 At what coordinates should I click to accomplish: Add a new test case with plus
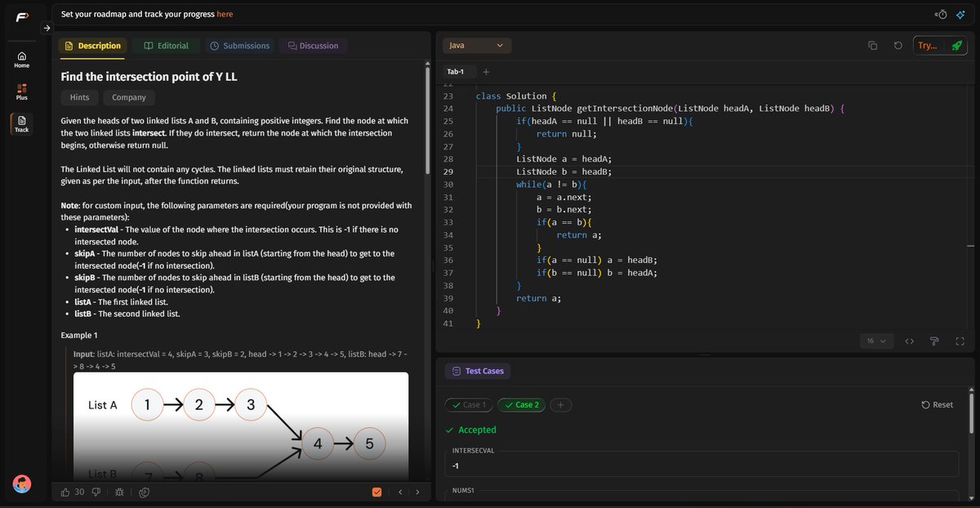click(560, 404)
